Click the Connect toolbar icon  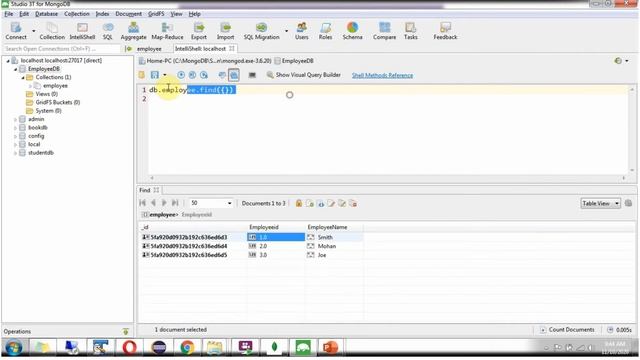16,31
